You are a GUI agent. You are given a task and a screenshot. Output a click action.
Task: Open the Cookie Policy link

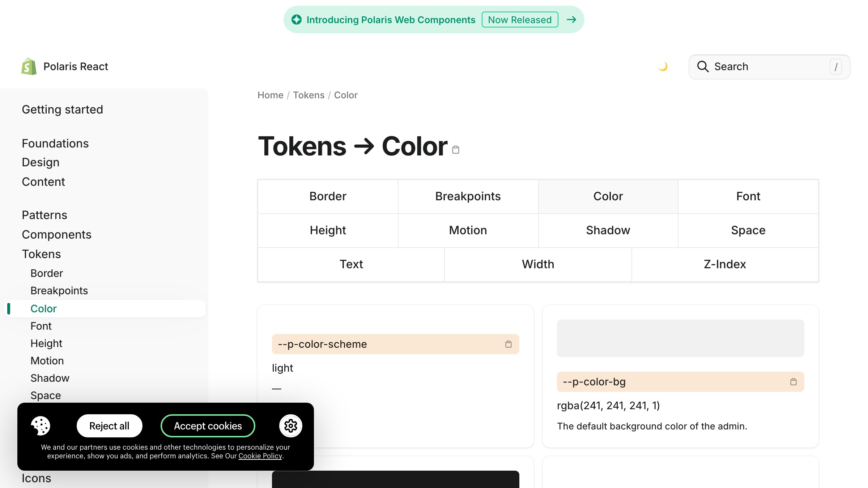(x=260, y=456)
